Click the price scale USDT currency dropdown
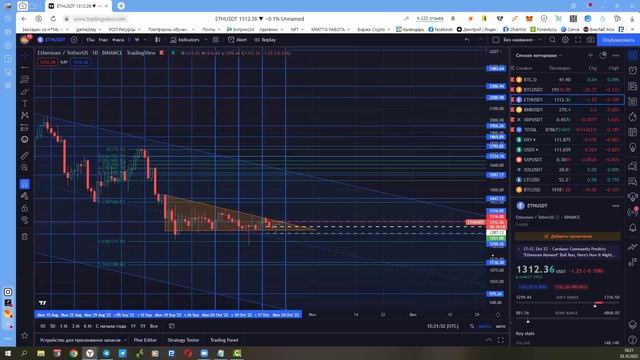This screenshot has height=360, width=640. [496, 52]
